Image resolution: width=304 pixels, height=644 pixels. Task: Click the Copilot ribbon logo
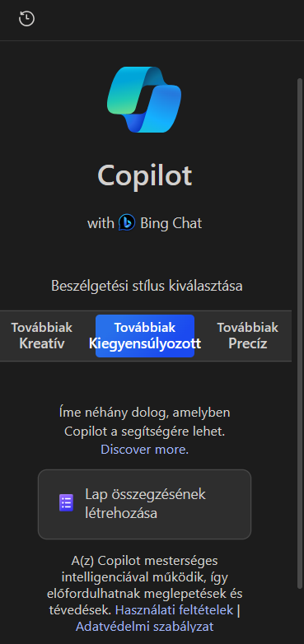(144, 100)
